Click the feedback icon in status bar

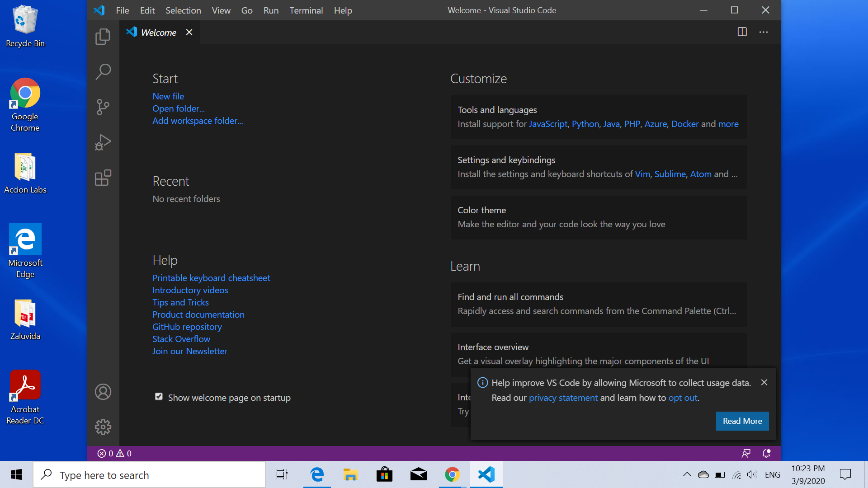746,453
